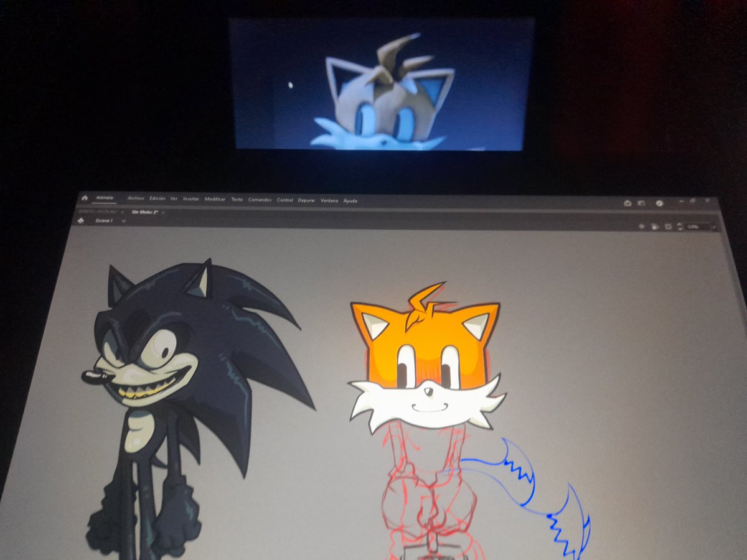Open the Texto menu
The height and width of the screenshot is (560, 747).
(237, 199)
